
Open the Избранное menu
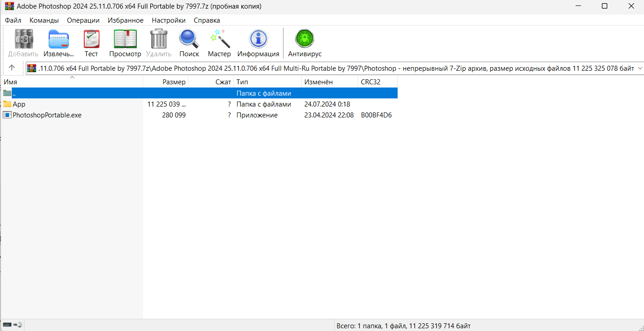point(126,20)
